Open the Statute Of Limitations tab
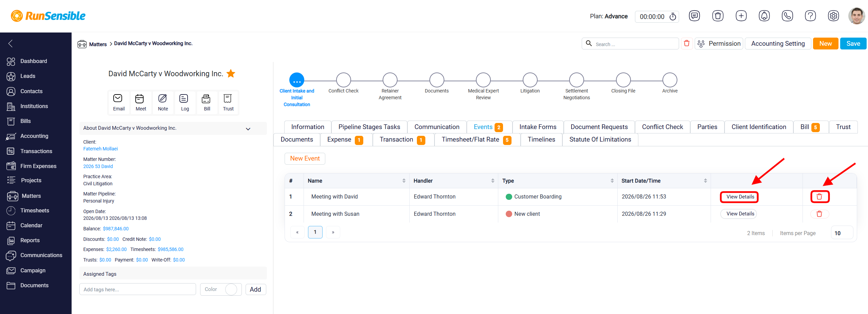The width and height of the screenshot is (868, 314). click(x=600, y=140)
